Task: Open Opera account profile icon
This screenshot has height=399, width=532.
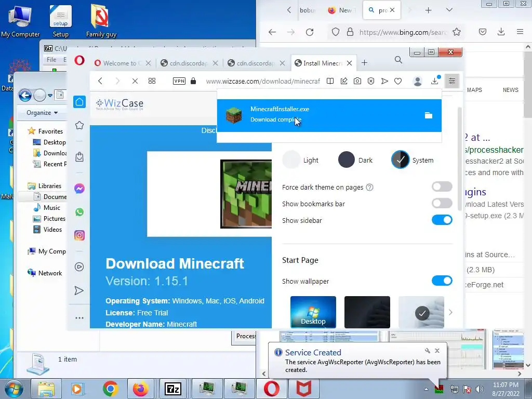Action: click(x=418, y=81)
